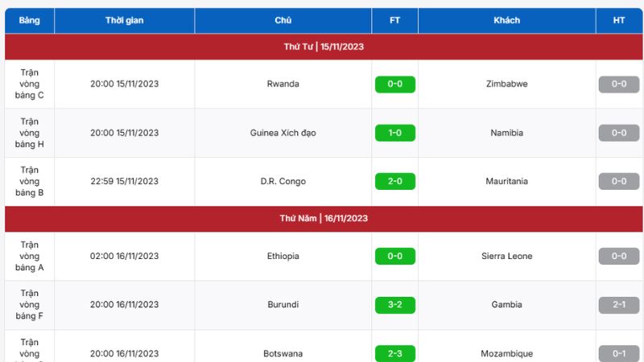Screen dimensions: 644x362
Task: Click the Thứ Tư 15/11/2023 date banner
Action: pos(324,47)
